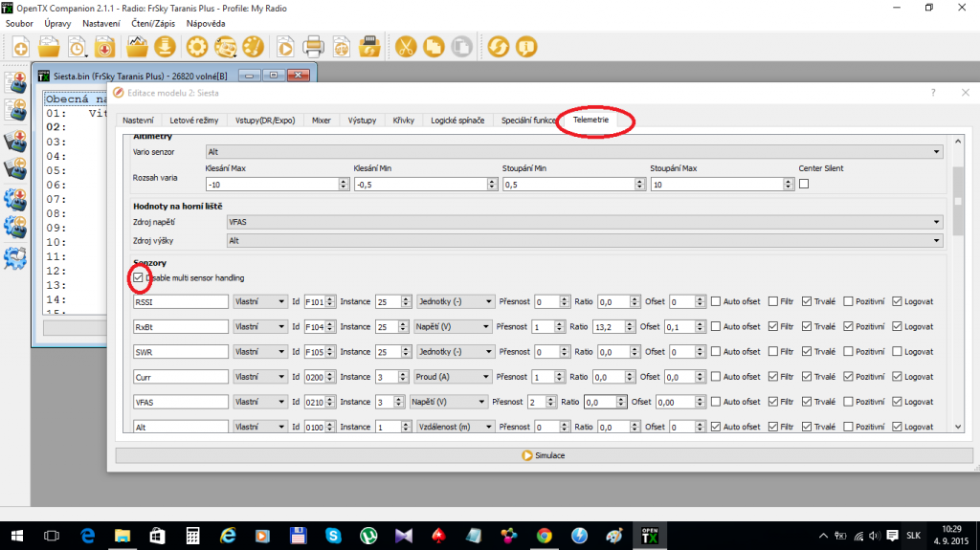The height and width of the screenshot is (550, 980).
Task: Expand the Vario senzor dropdown
Action: pyautogui.click(x=574, y=151)
